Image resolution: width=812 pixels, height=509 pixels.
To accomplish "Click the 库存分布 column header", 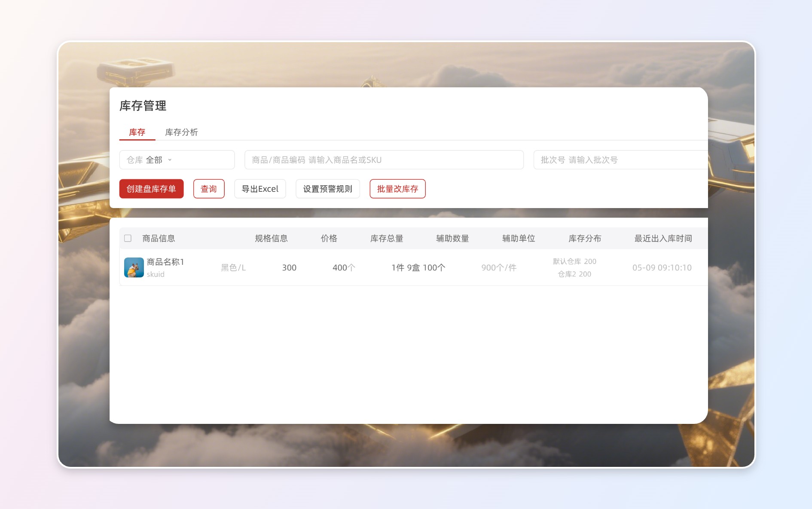I will [585, 239].
